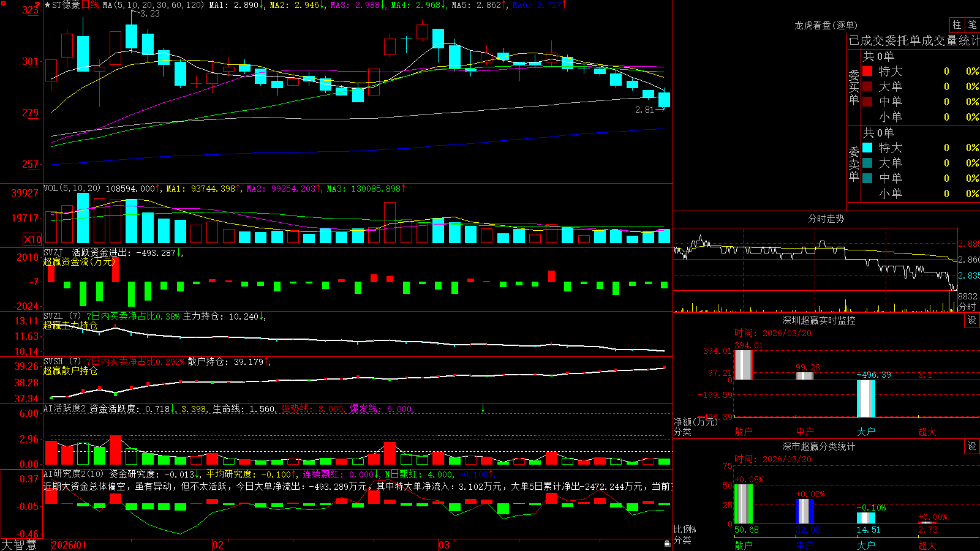Click the 02 month marker on timeline
The height and width of the screenshot is (551, 980).
coord(217,545)
